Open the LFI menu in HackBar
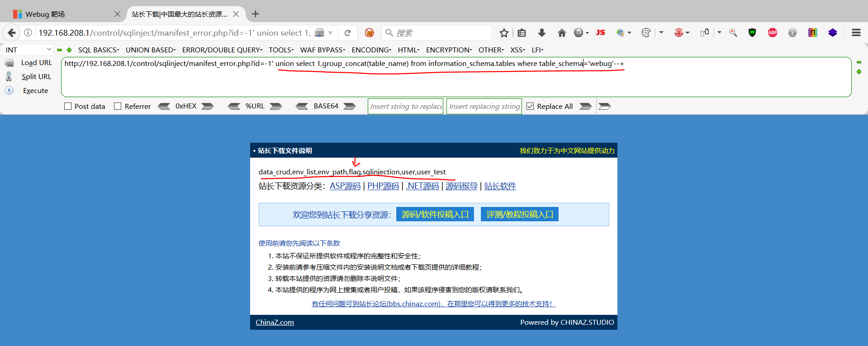The image size is (868, 346). (x=538, y=50)
